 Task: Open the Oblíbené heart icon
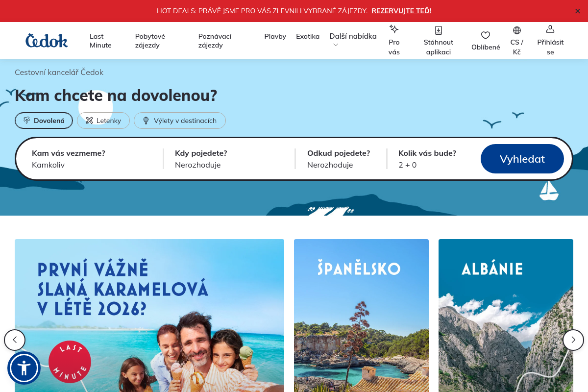(486, 35)
